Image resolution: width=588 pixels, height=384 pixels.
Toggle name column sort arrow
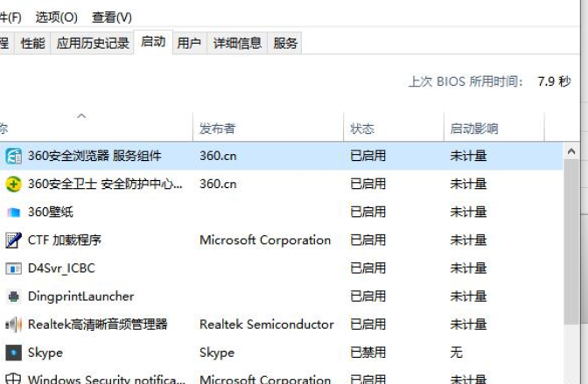click(81, 116)
